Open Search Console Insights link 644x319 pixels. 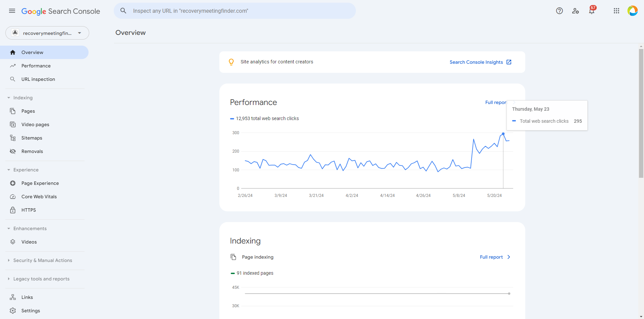(480, 62)
